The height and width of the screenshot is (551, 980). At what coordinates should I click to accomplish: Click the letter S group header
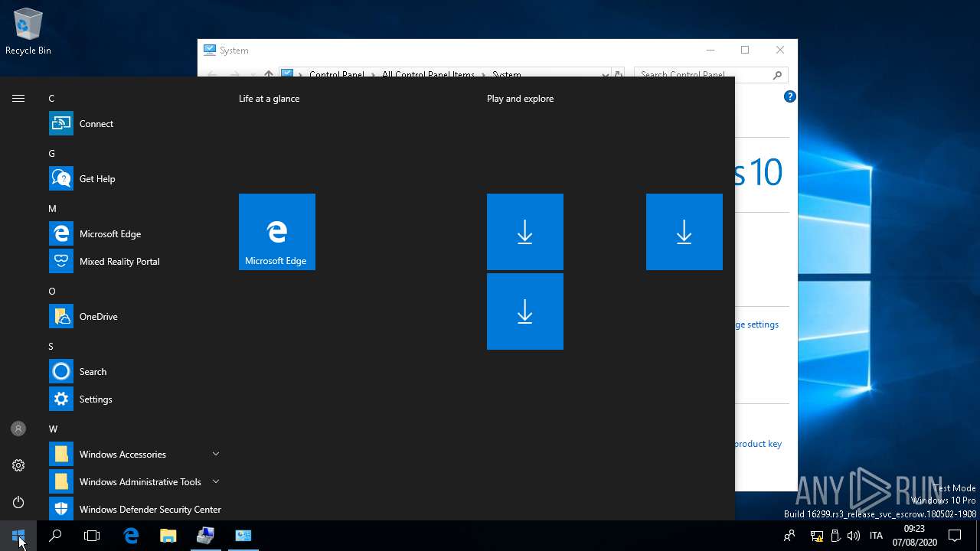(x=51, y=346)
